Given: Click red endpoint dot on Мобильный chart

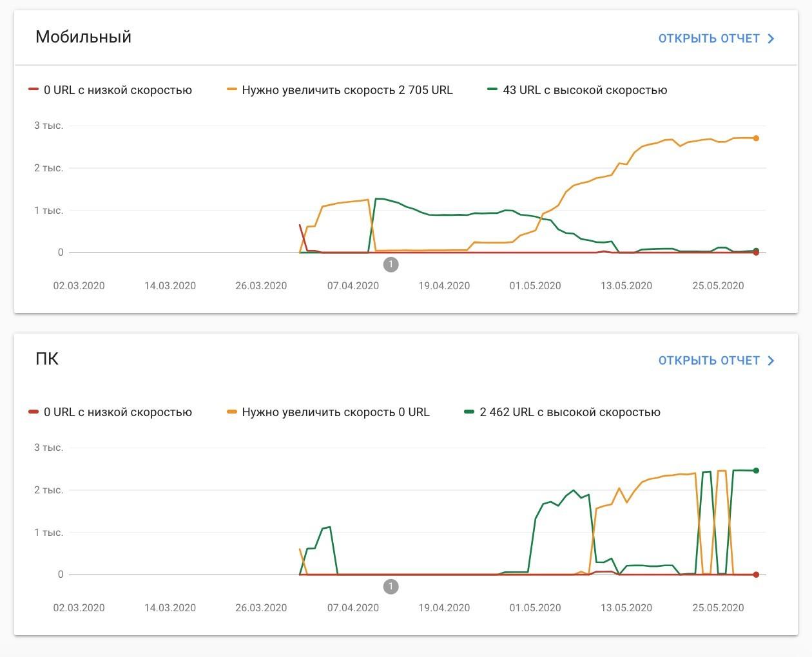Looking at the screenshot, I should tap(756, 253).
